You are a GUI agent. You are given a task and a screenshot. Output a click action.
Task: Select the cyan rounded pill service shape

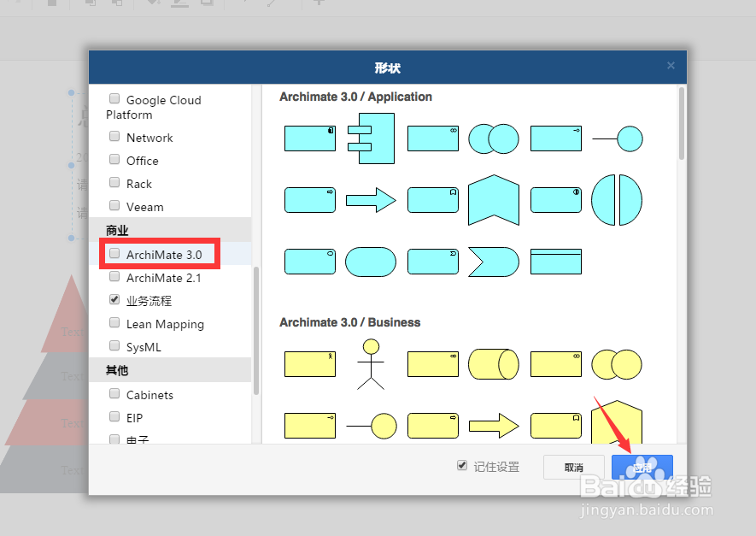(371, 262)
